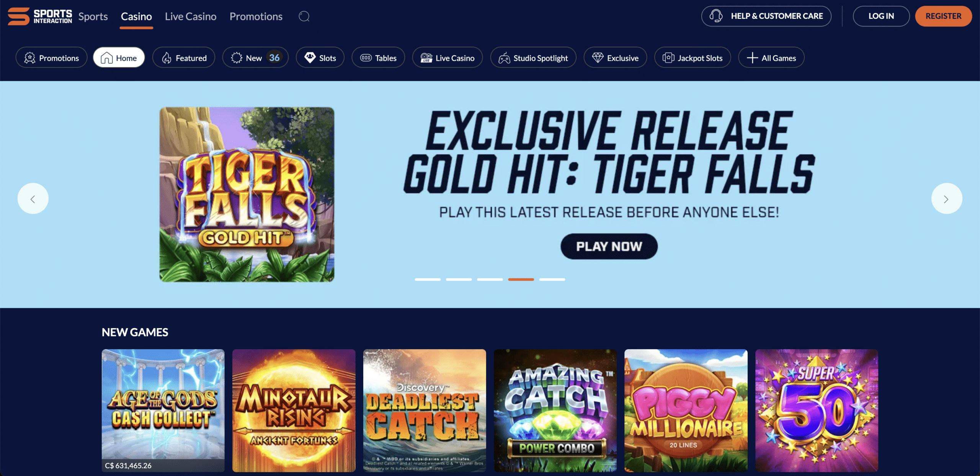Click the headset Help & Customer Care icon

(716, 16)
